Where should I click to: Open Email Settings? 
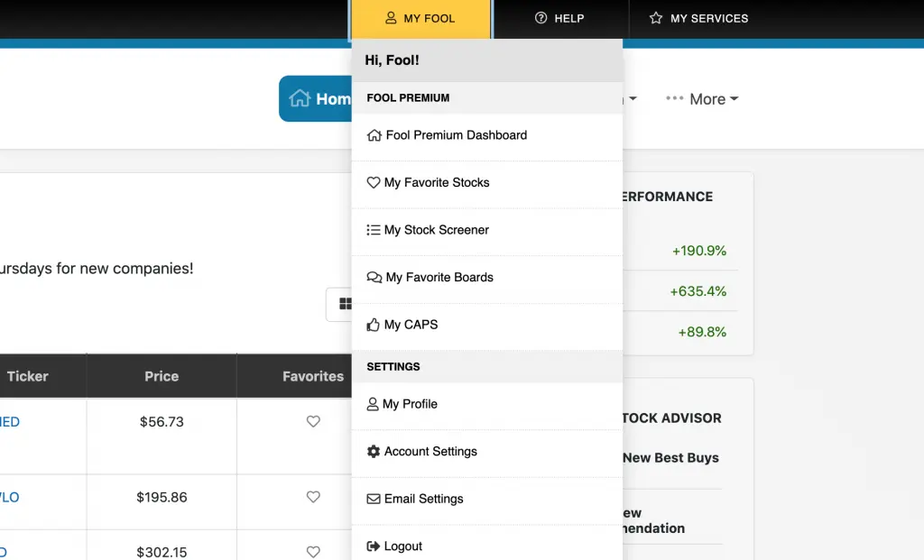[486, 500]
